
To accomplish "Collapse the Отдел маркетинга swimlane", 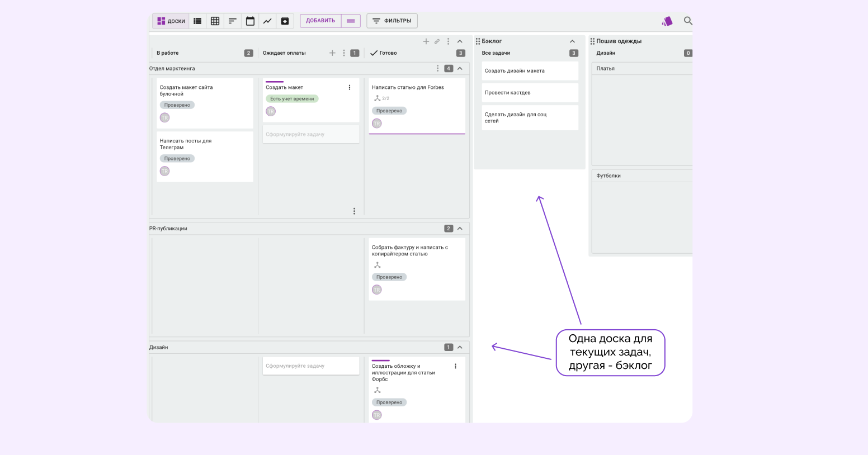I will (x=460, y=68).
